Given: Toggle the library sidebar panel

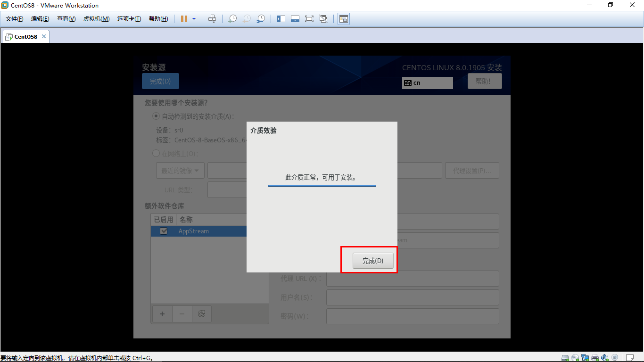Looking at the screenshot, I should pyautogui.click(x=281, y=19).
